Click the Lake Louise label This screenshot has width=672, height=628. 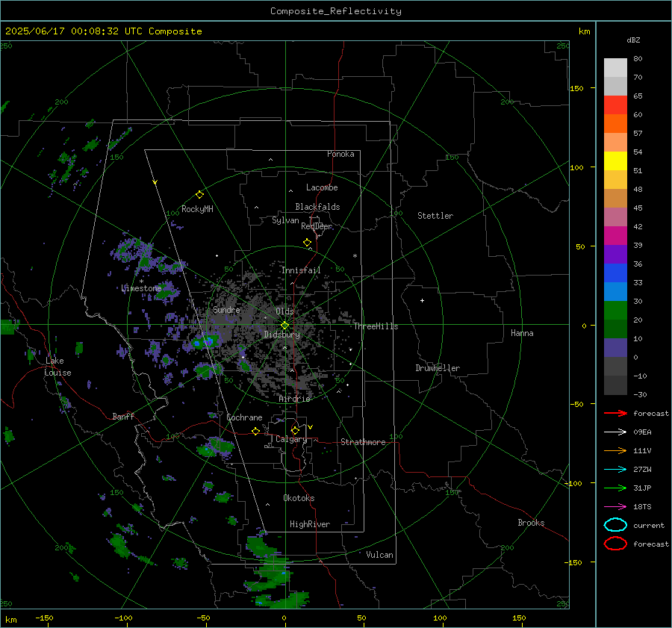[x=57, y=367]
